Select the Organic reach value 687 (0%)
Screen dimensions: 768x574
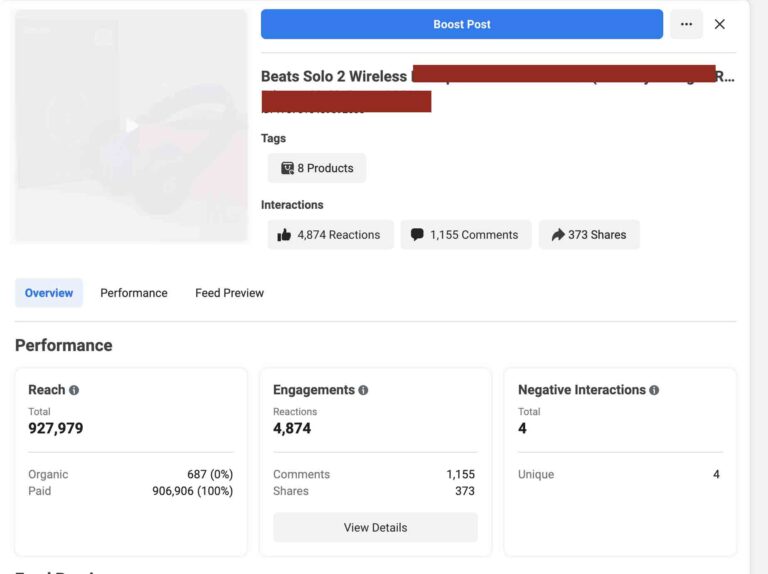(x=210, y=474)
